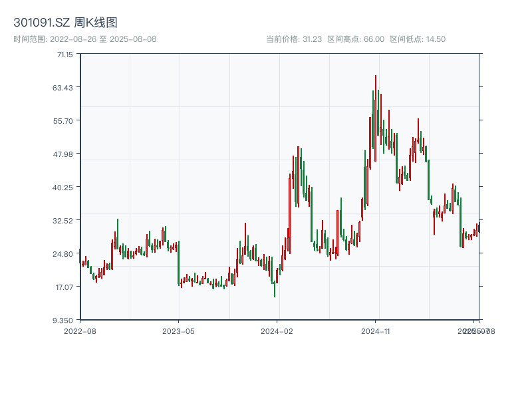The width and height of the screenshot is (532, 399).
Task: Click the y-axis label 32.52
Action: tap(63, 221)
